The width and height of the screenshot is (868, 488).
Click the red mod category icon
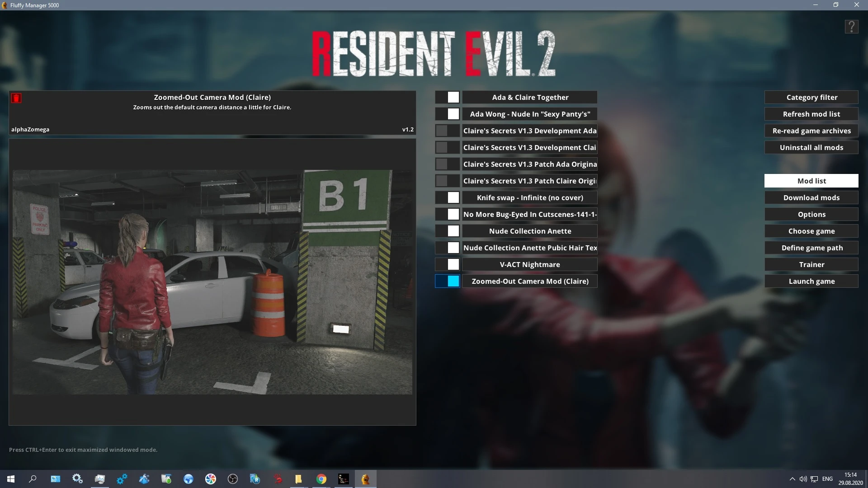click(17, 98)
